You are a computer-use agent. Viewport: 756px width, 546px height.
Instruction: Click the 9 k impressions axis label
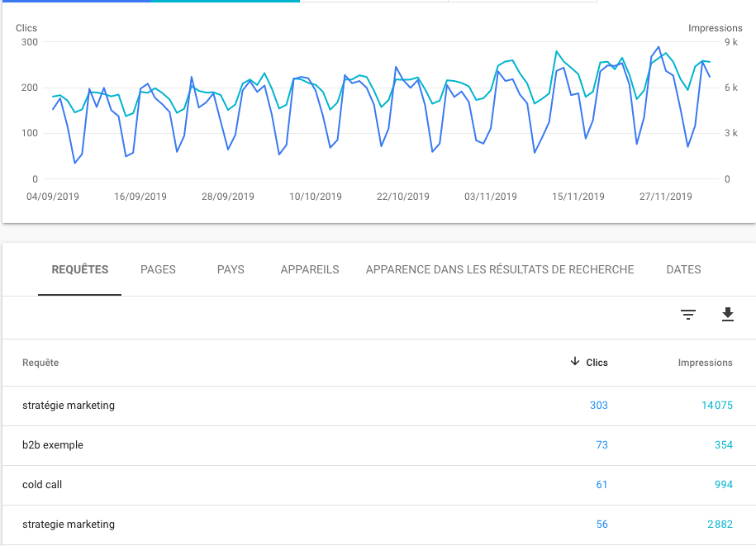[x=731, y=42]
